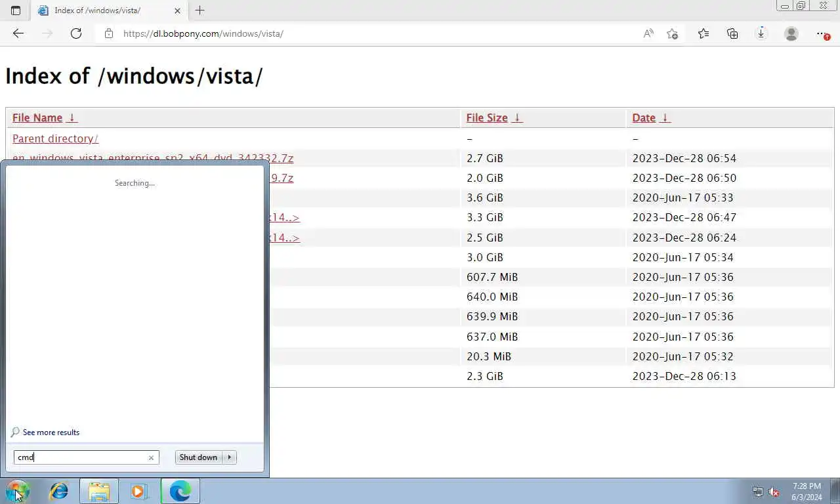
Task: Add this page to favorites
Action: point(672,33)
